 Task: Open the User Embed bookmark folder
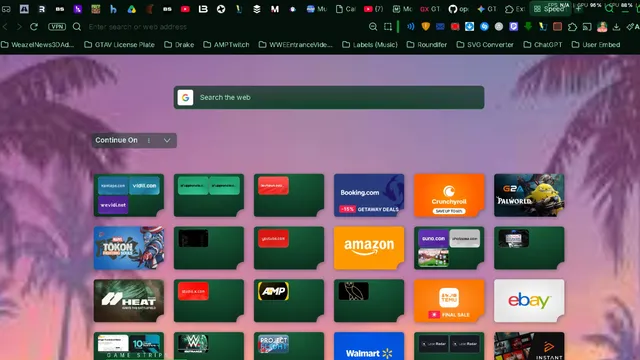(596, 44)
